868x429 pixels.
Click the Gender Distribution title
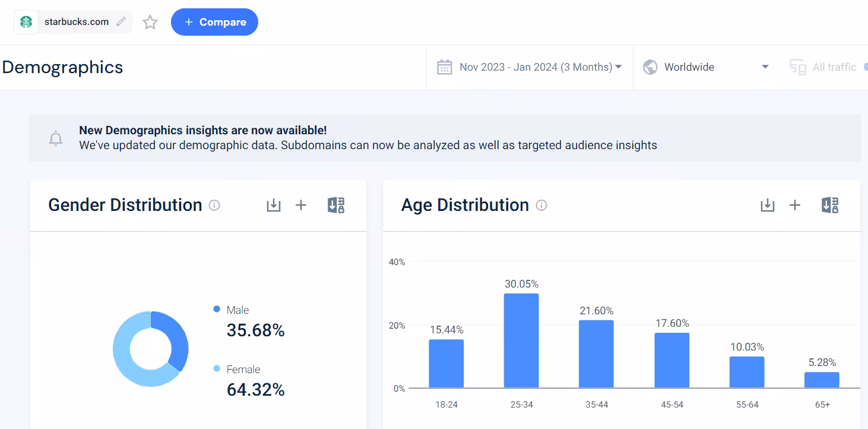tap(125, 205)
